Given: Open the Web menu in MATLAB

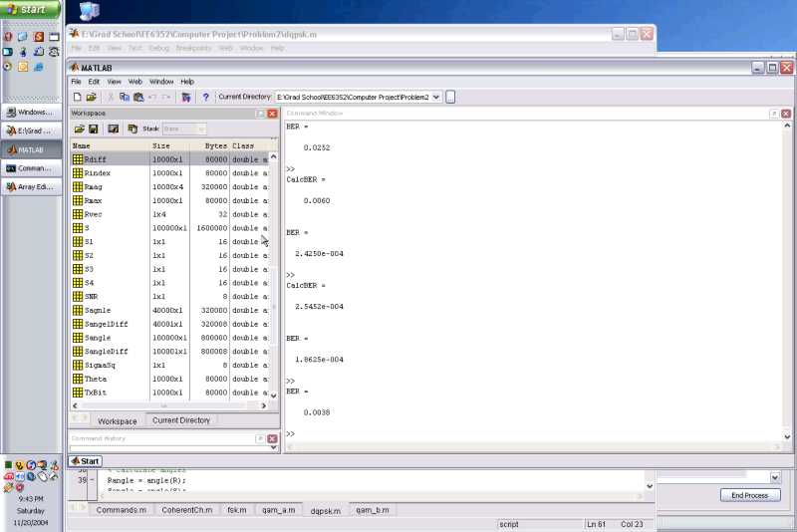Looking at the screenshot, I should tap(135, 82).
